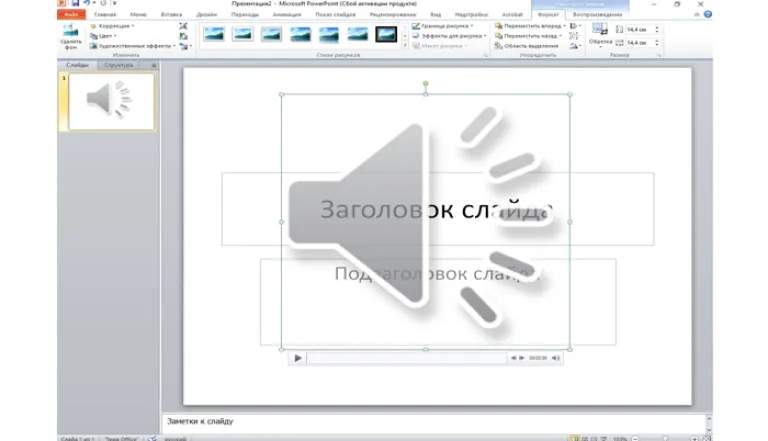768x441 pixels.
Task: Click the audio skip forward button
Action: 522,358
